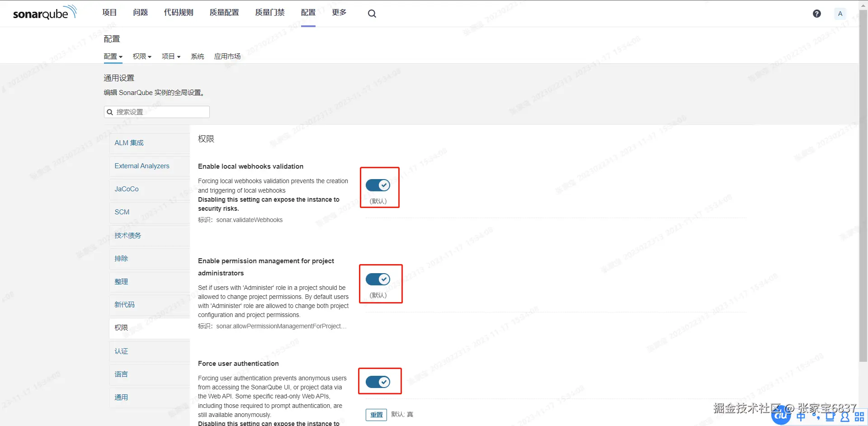Screen dimensions: 868x426
Task: Select ALM 集成 settings category
Action: point(149,143)
